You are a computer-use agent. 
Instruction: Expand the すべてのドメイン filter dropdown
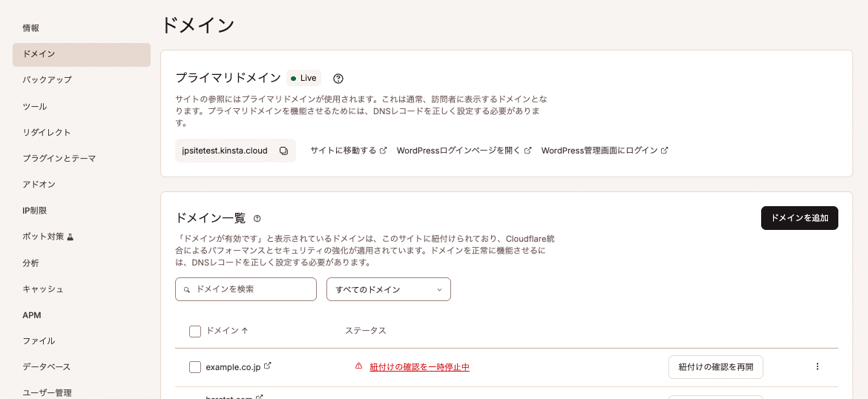click(389, 289)
